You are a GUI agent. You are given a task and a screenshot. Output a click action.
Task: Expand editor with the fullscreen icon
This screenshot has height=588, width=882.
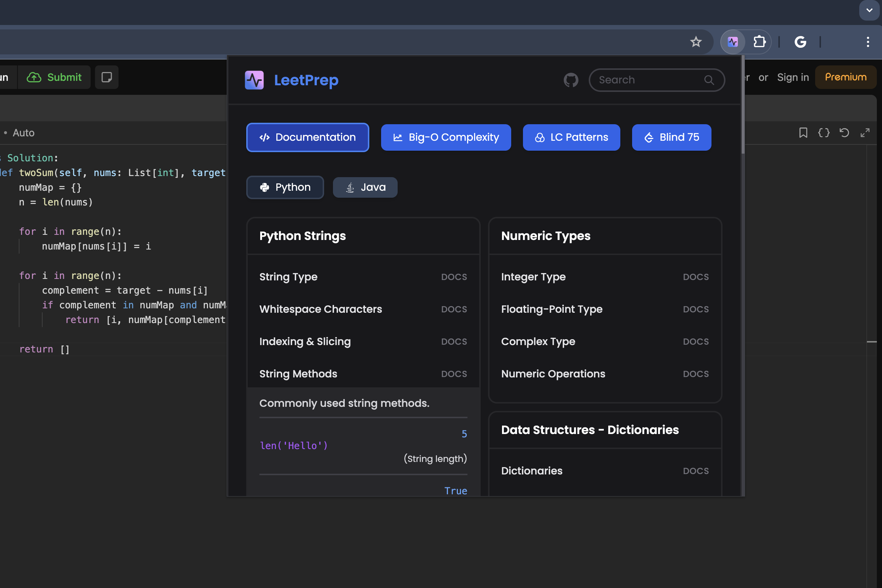865,133
